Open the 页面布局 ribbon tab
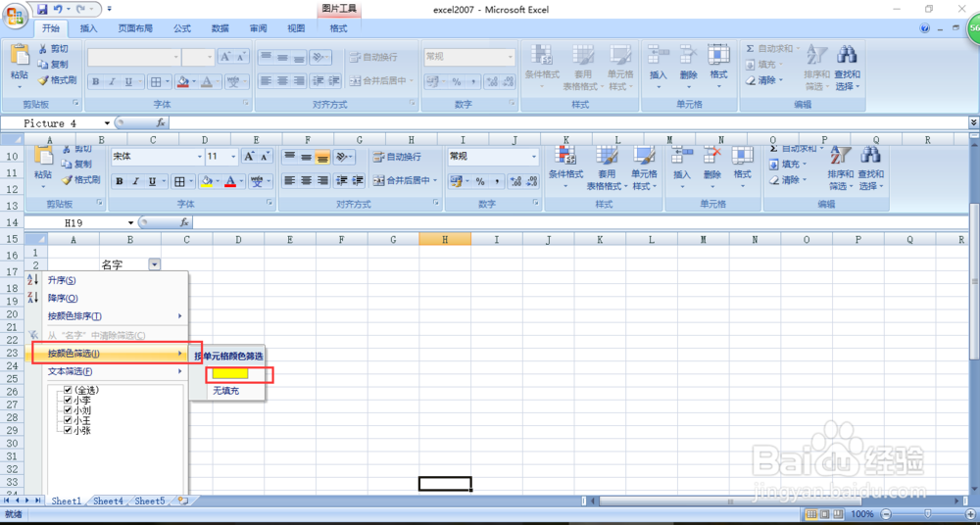980x525 pixels. pyautogui.click(x=135, y=28)
